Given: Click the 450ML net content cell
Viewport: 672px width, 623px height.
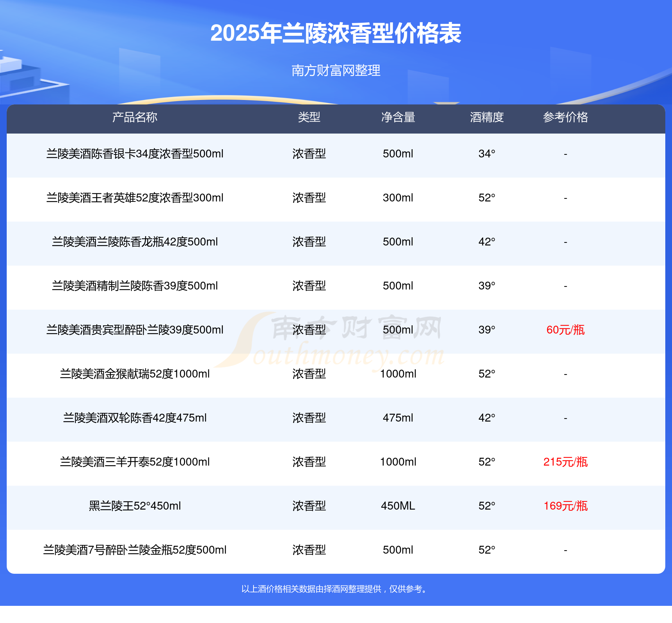Looking at the screenshot, I should (398, 506).
